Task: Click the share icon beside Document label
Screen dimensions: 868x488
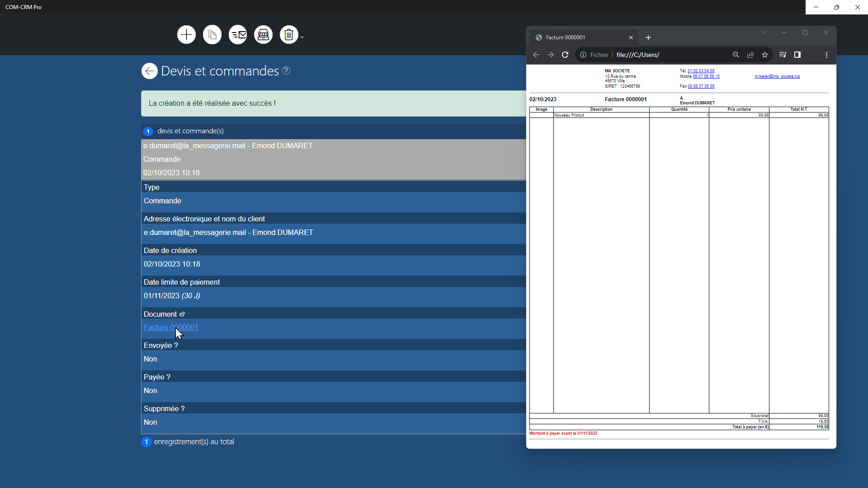Action: click(182, 314)
